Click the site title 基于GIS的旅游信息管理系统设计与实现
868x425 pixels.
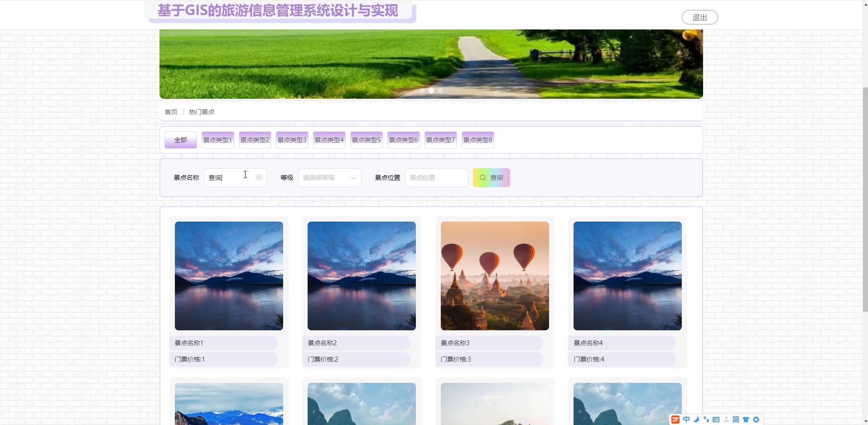[278, 10]
